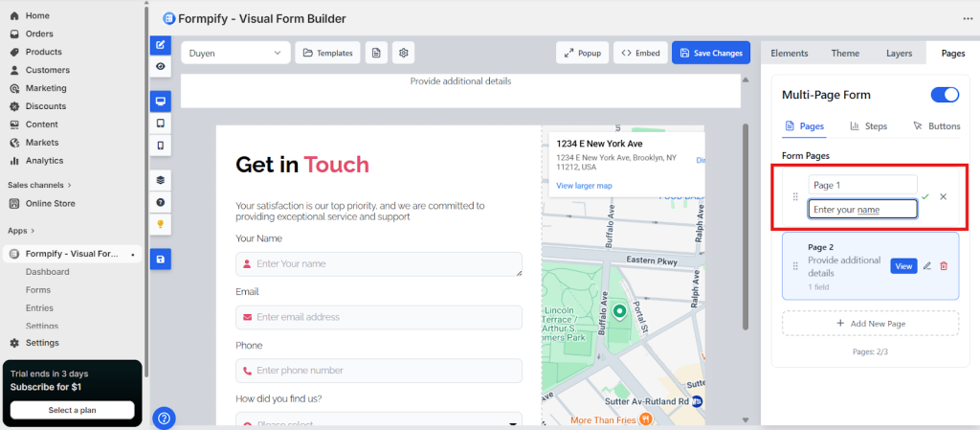Open the Duyen form dropdown
Viewport: 980px width, 430px height.
(234, 53)
